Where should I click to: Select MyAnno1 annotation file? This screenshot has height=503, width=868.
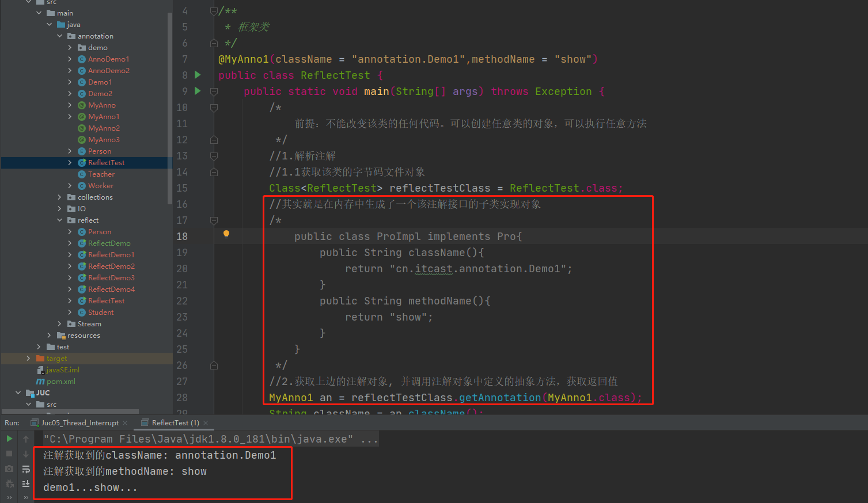pos(103,116)
